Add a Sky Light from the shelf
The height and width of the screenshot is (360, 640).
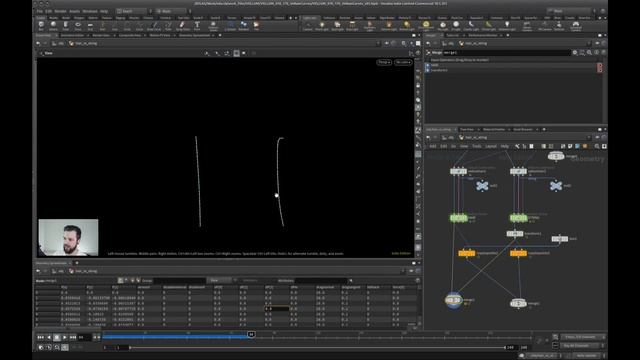pyautogui.click(x=442, y=26)
